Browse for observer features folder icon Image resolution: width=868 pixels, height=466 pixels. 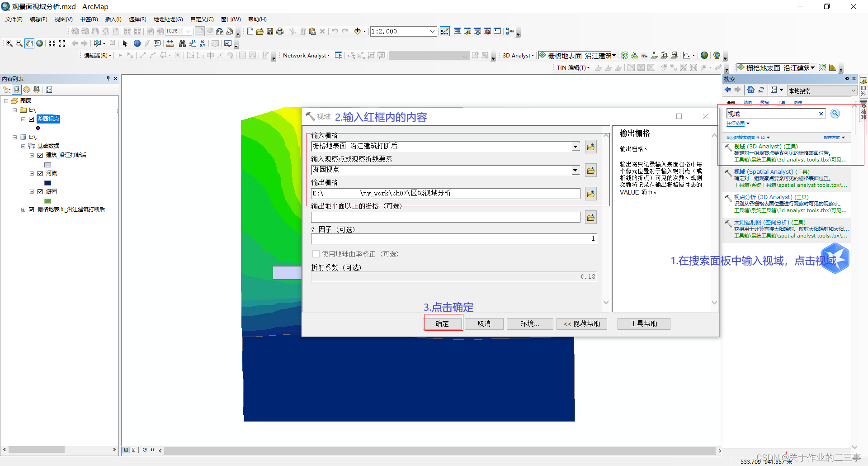591,171
